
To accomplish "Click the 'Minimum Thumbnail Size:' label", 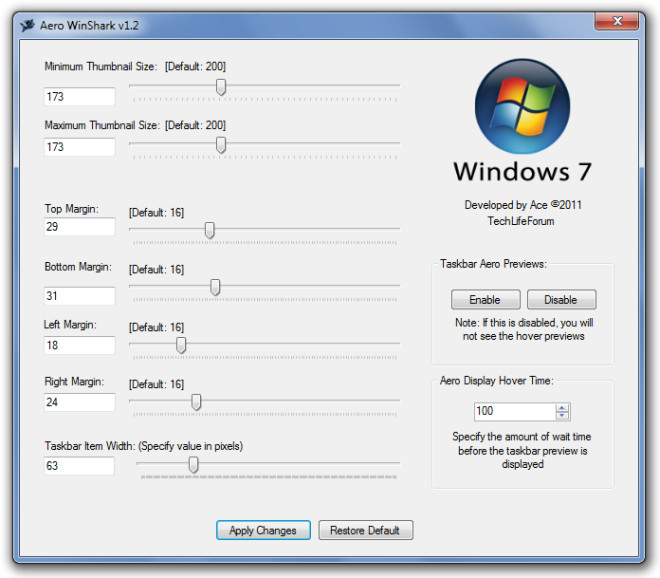I will [x=101, y=67].
